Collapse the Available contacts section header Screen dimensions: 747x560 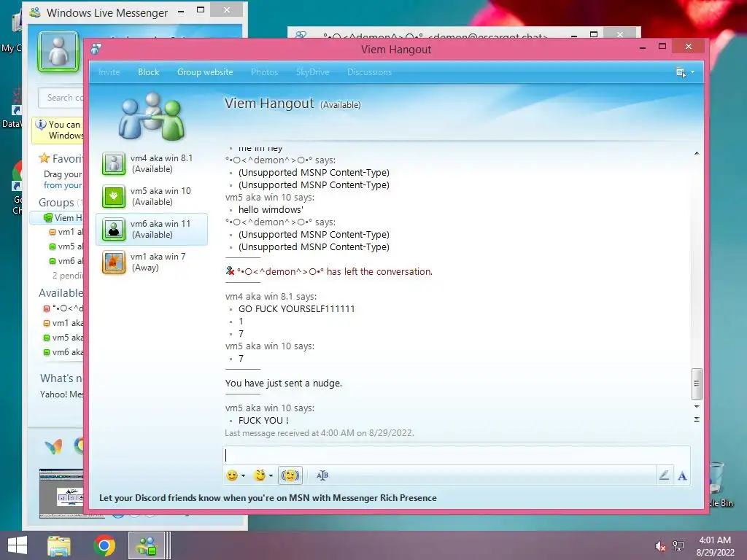pyautogui.click(x=61, y=293)
